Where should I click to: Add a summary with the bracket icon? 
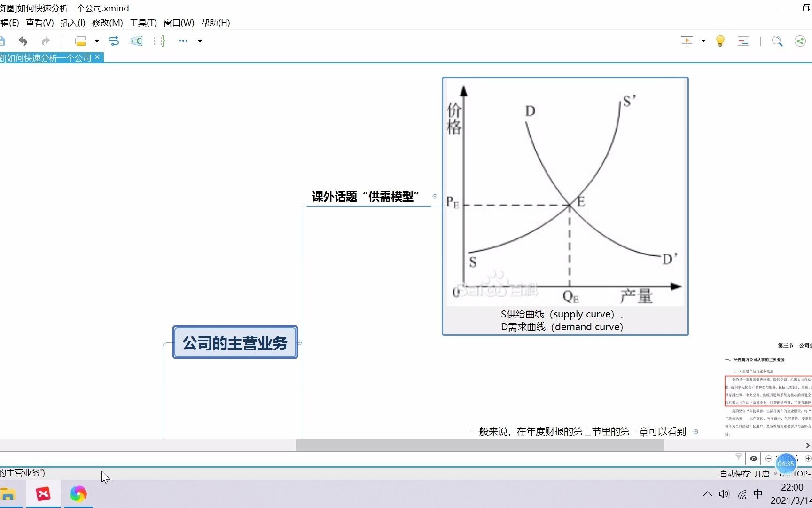[x=159, y=41]
